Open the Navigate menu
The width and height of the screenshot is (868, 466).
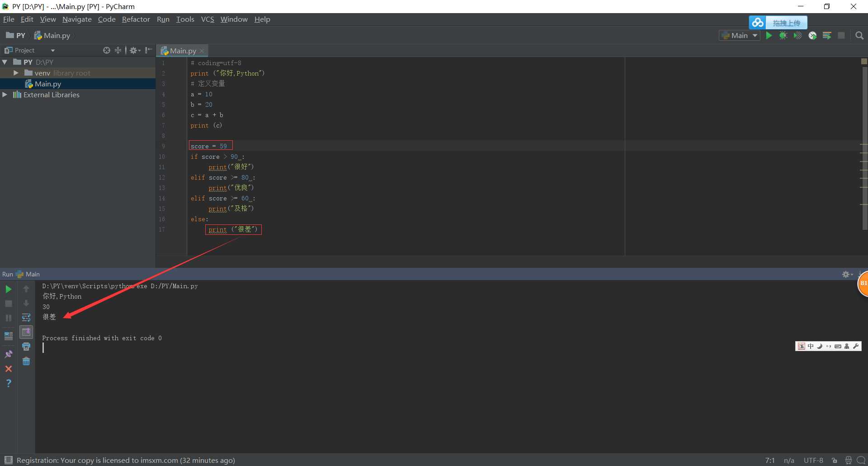(x=77, y=19)
